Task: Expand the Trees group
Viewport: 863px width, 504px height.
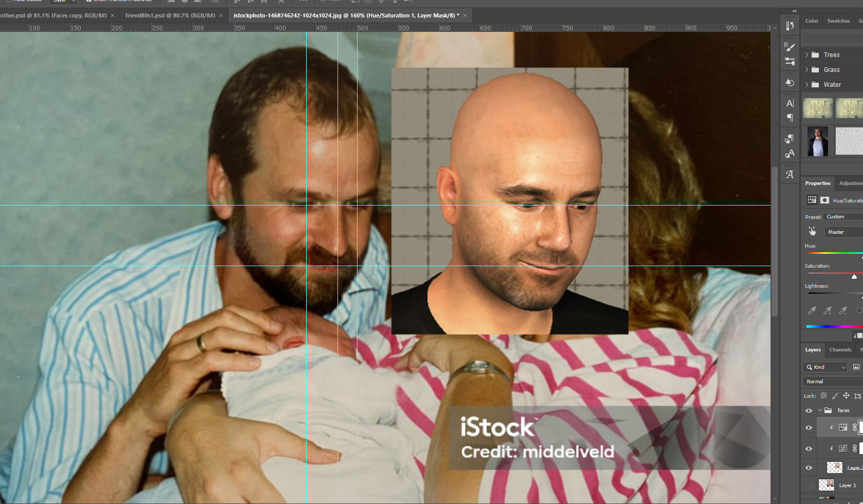Action: point(807,55)
